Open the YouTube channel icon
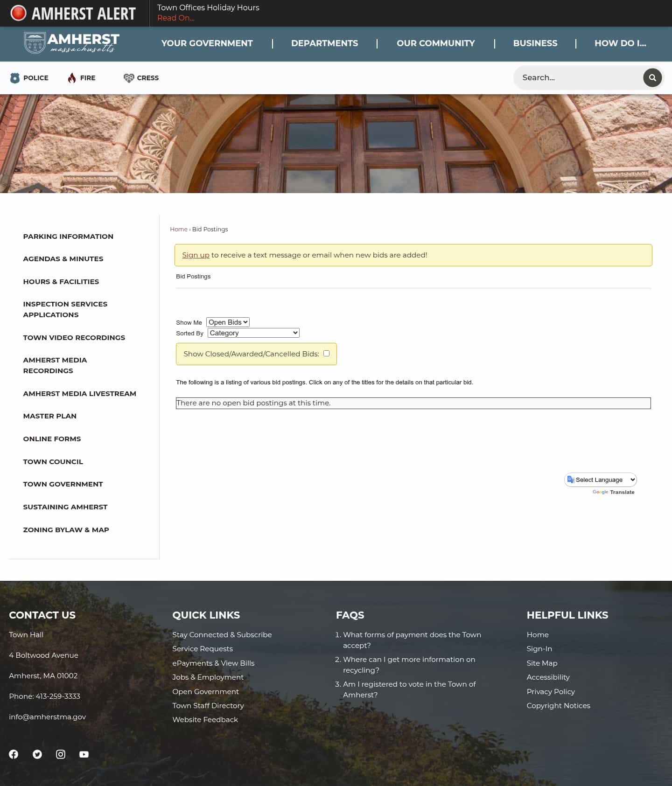Screen dimensions: 672x786 [84, 754]
